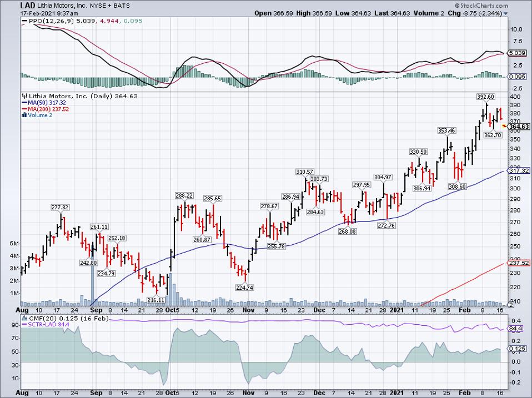Image resolution: width=532 pixels, height=398 pixels.
Task: Click the 306.94 low price label
Action: coord(422,188)
